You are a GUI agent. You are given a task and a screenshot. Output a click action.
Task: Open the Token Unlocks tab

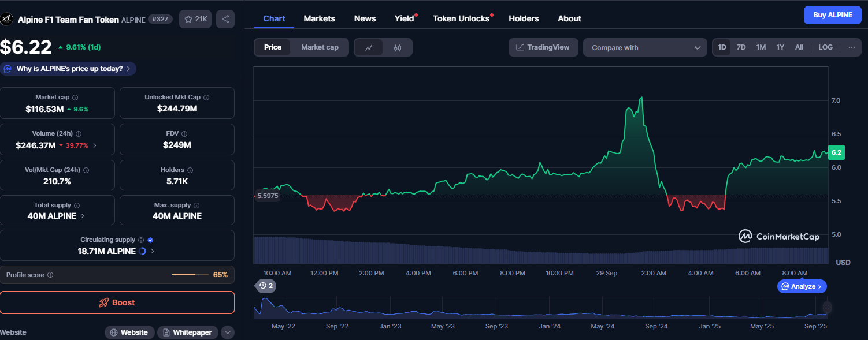(x=462, y=18)
